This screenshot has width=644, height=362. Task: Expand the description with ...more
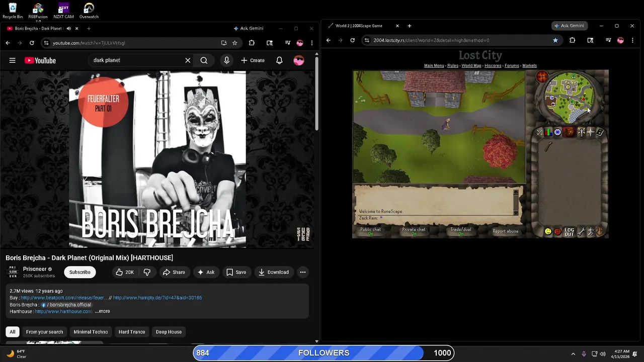tap(103, 311)
